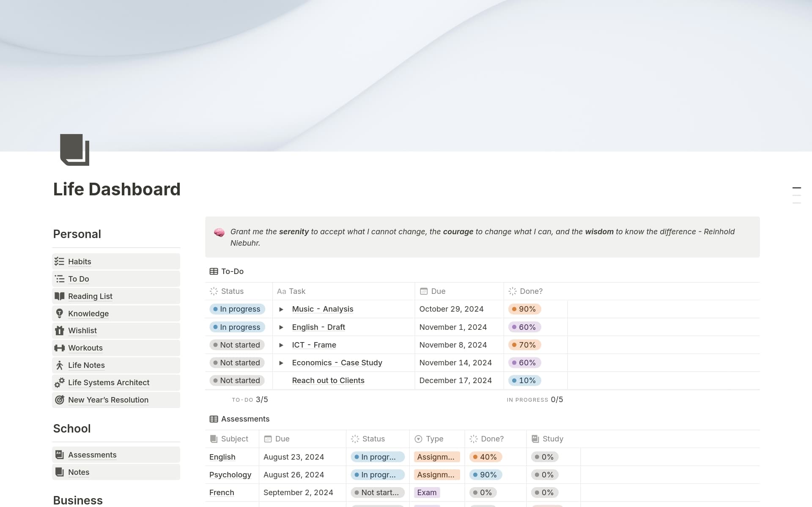Viewport: 812px width, 507px height.
Task: Expand the Music - Analysis task toggle
Action: (281, 310)
